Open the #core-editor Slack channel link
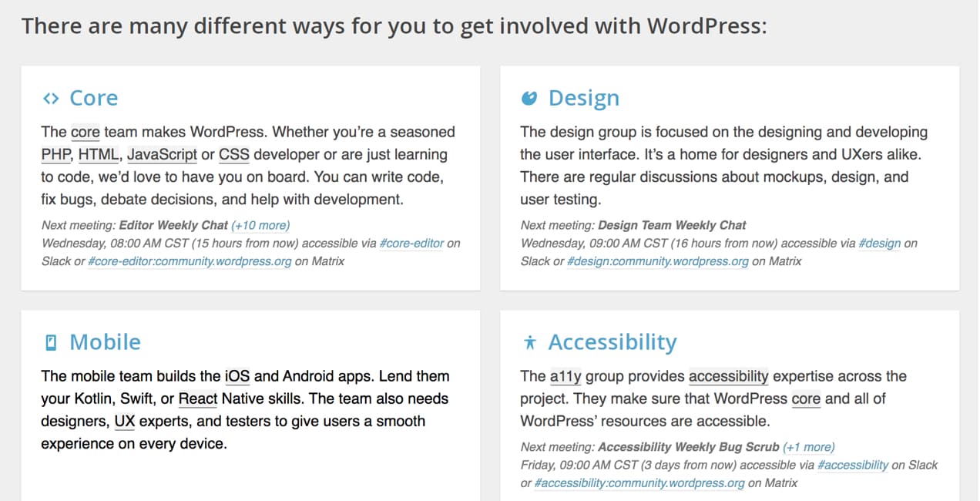 tap(411, 243)
